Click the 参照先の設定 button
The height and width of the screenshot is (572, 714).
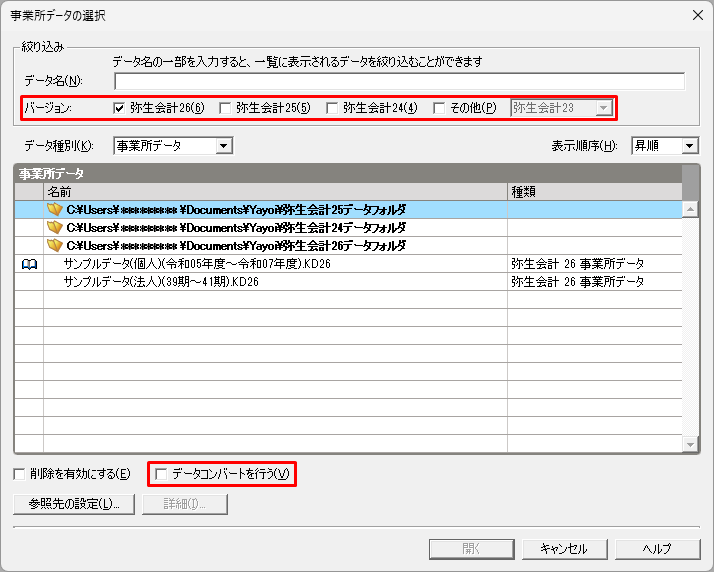[74, 504]
